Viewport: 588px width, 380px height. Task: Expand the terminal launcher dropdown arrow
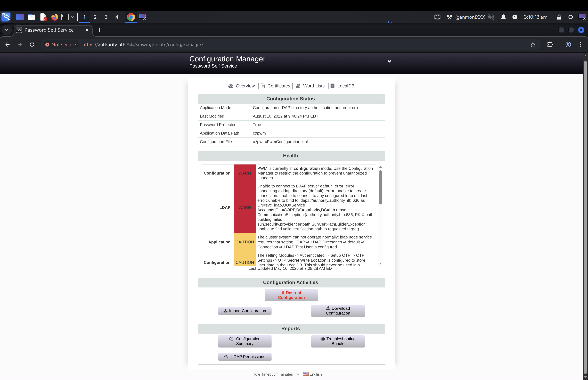tap(73, 17)
